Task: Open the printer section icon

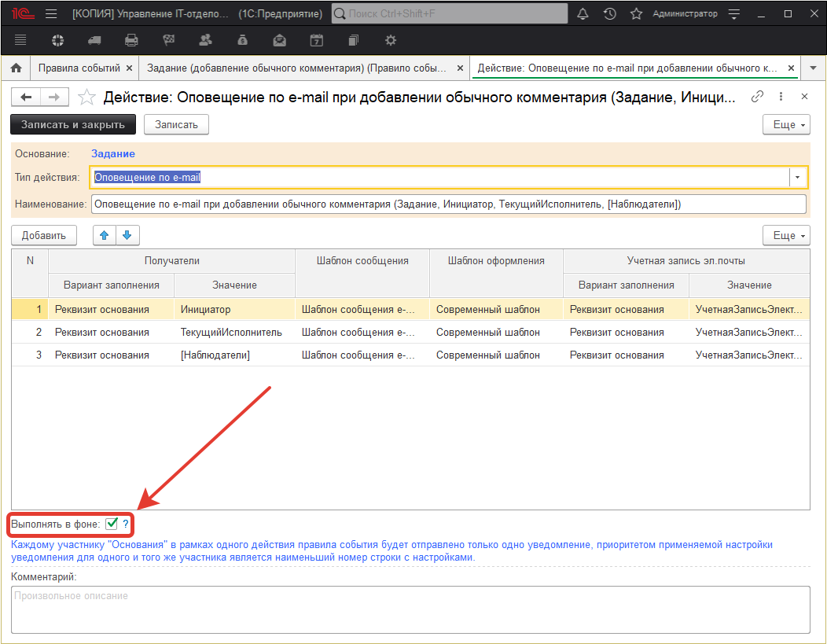Action: pos(131,40)
